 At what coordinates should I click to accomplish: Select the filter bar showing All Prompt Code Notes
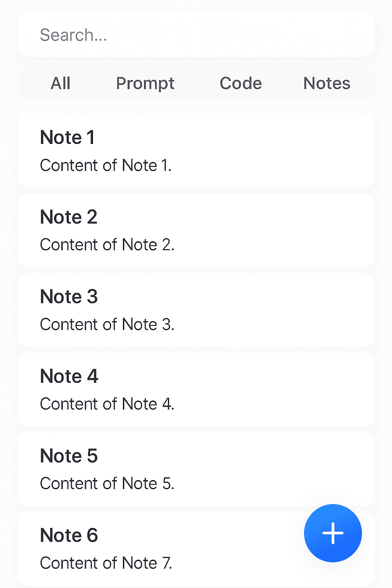[x=196, y=83]
